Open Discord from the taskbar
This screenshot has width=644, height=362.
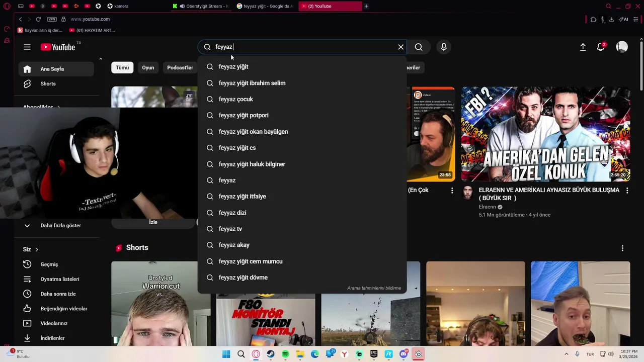[x=404, y=354]
